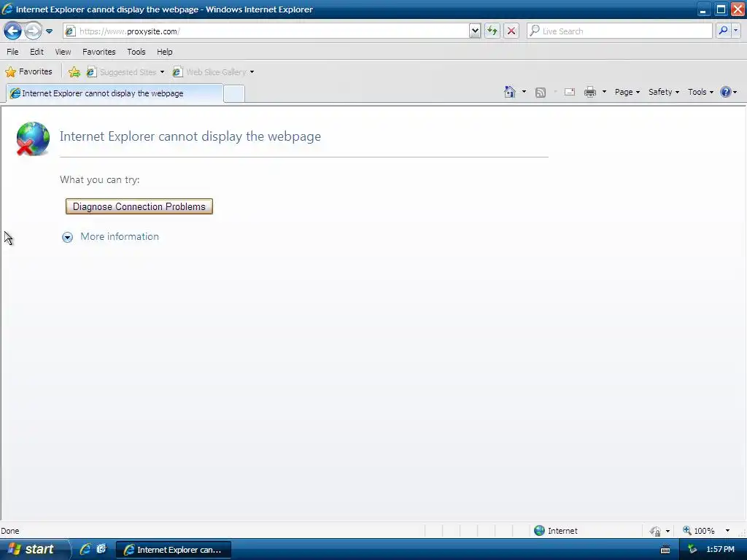
Task: Click the 'Done' status bar text
Action: pyautogui.click(x=10, y=531)
